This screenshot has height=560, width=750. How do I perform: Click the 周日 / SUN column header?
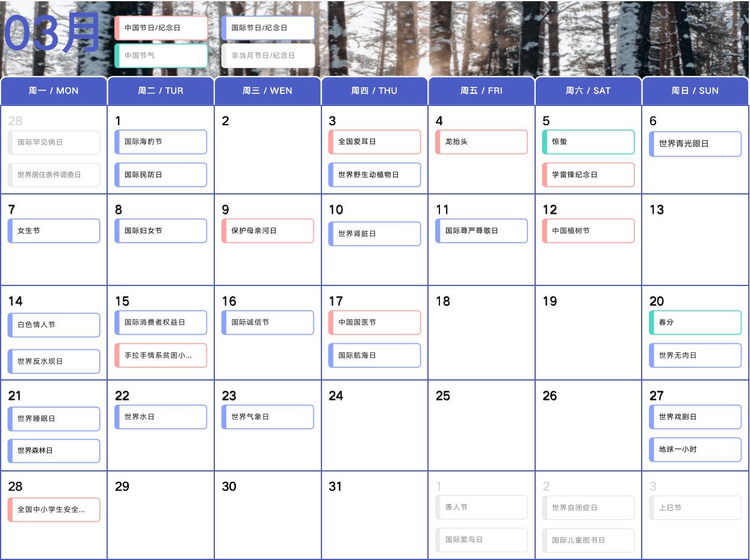695,91
